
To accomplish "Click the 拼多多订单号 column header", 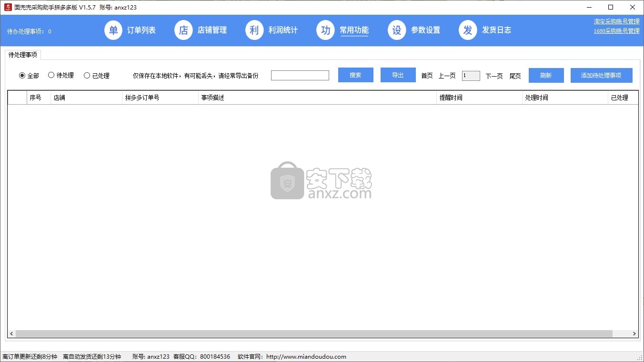I will pos(161,98).
